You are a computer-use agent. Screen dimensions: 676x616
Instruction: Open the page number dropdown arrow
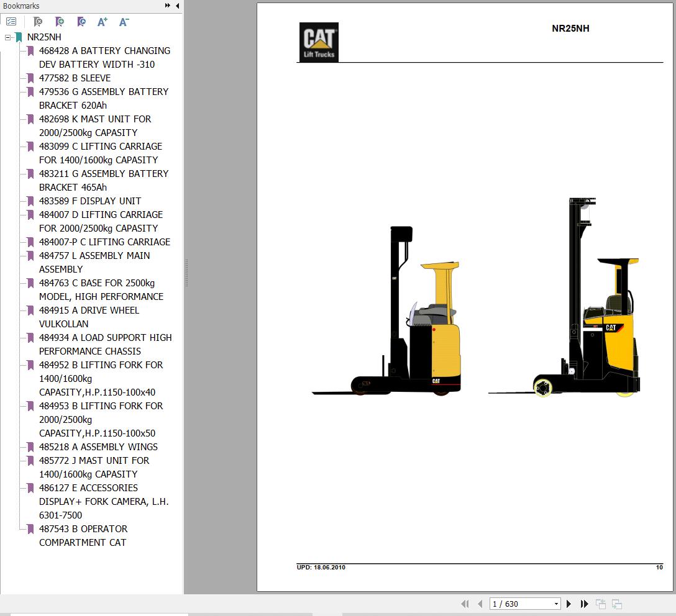[555, 603]
